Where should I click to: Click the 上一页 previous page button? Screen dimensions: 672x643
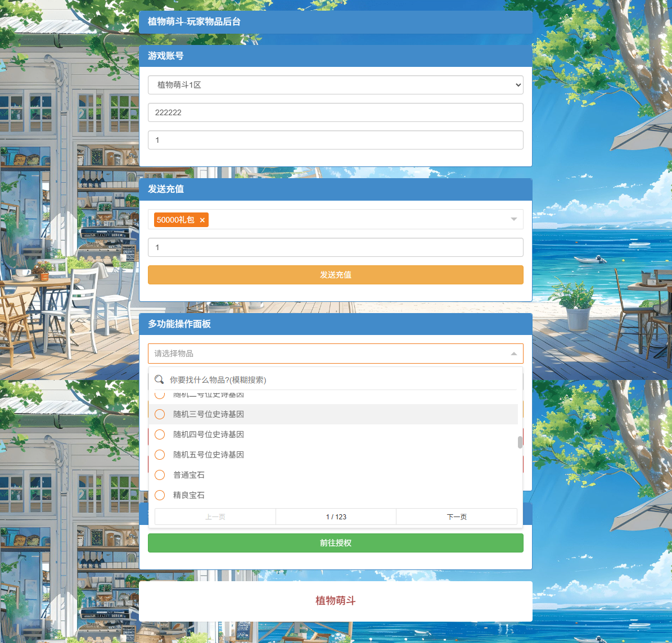215,517
